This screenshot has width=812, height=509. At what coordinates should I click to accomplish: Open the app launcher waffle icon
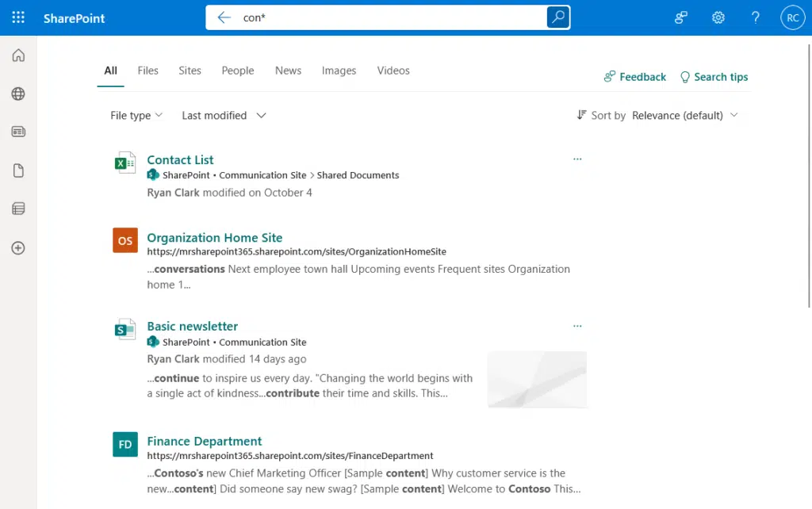point(18,17)
